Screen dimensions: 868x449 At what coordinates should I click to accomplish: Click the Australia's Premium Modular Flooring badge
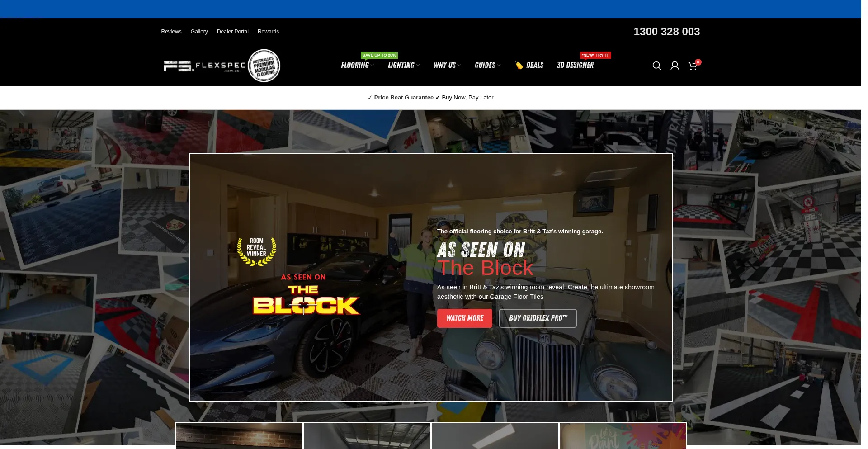point(264,66)
